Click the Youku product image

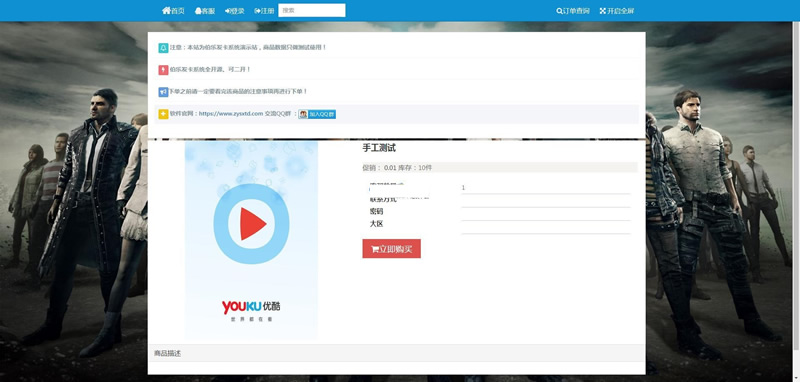pos(251,240)
